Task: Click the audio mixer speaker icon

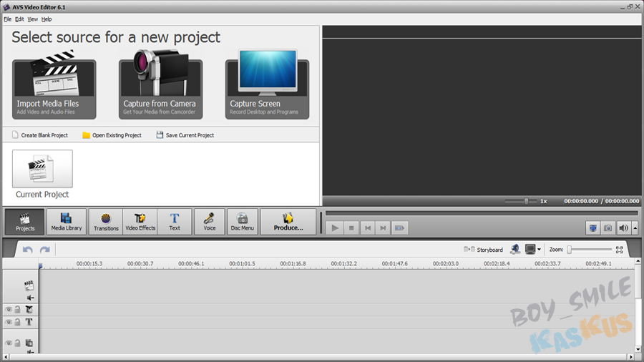Action: tap(515, 249)
